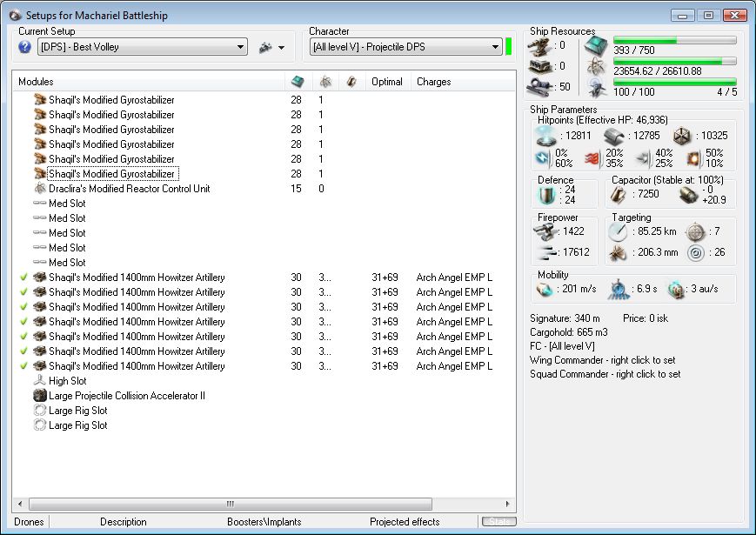The height and width of the screenshot is (535, 756).
Task: Click the Modules column header
Action: tap(149, 82)
